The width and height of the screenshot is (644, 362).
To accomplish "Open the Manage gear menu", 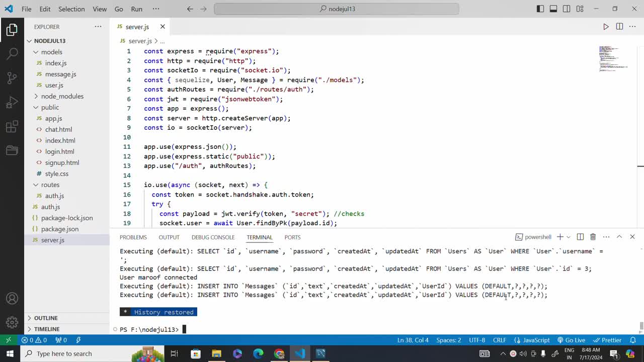I will click(x=12, y=322).
